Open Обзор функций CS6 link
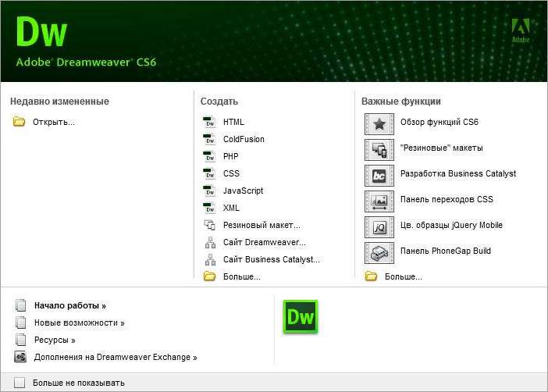Viewport: 548px width, 392px height. (439, 122)
